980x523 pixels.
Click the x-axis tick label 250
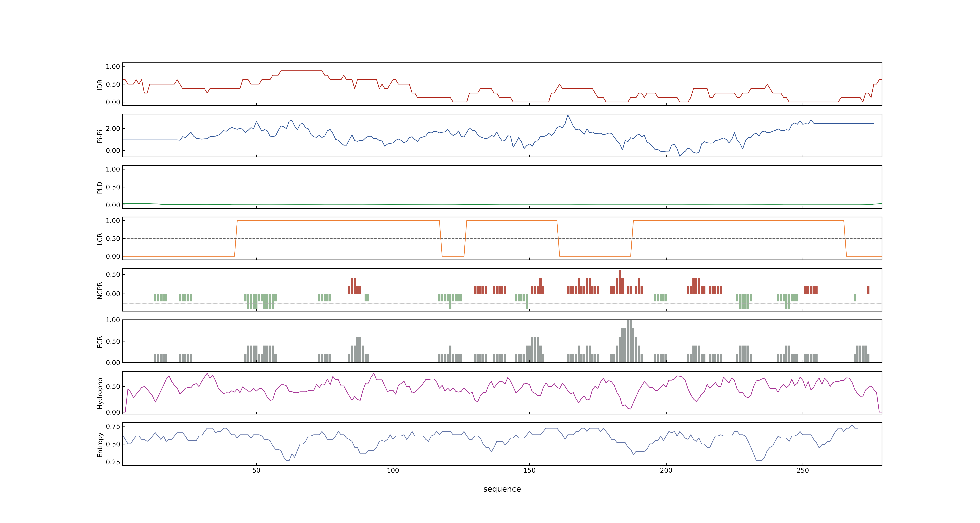pyautogui.click(x=803, y=470)
